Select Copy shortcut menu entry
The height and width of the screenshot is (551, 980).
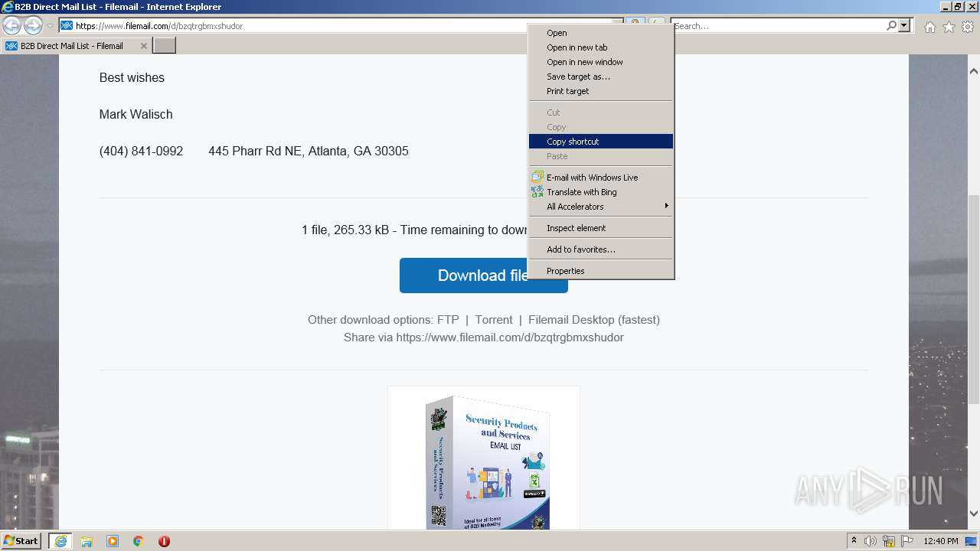(601, 142)
